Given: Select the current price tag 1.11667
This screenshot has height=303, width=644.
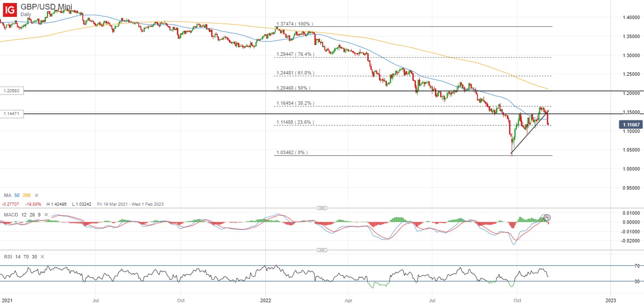Looking at the screenshot, I should tap(631, 125).
